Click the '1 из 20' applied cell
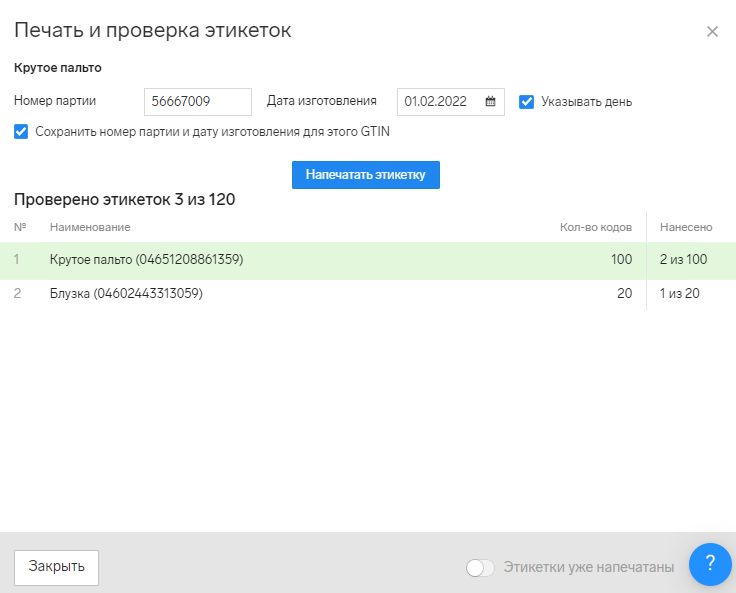Screen dimensions: 736x593 point(680,293)
